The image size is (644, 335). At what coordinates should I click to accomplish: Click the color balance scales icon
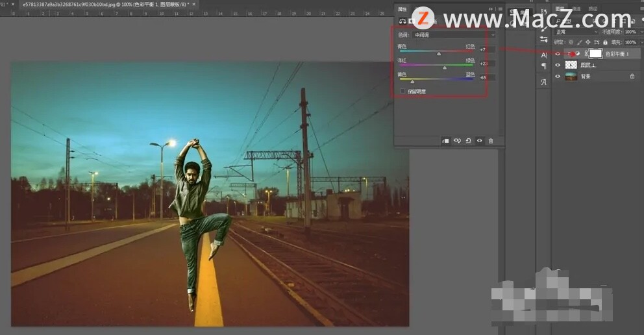click(x=402, y=21)
